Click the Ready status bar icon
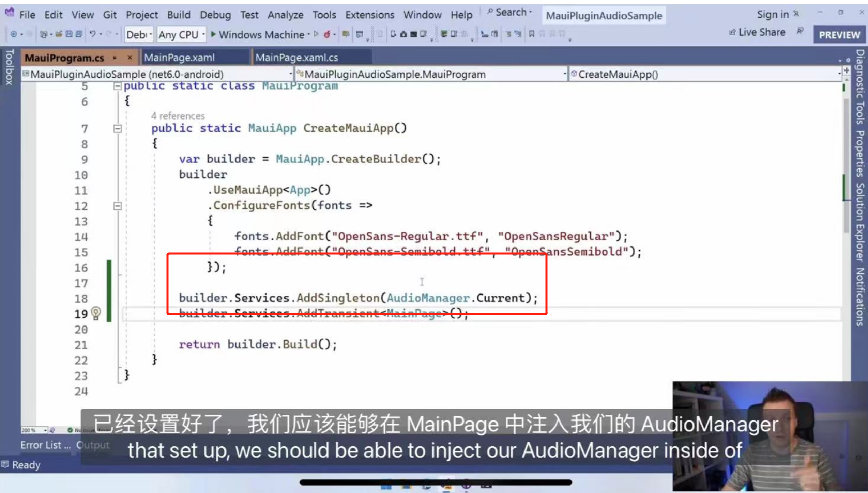868x493 pixels. point(5,464)
